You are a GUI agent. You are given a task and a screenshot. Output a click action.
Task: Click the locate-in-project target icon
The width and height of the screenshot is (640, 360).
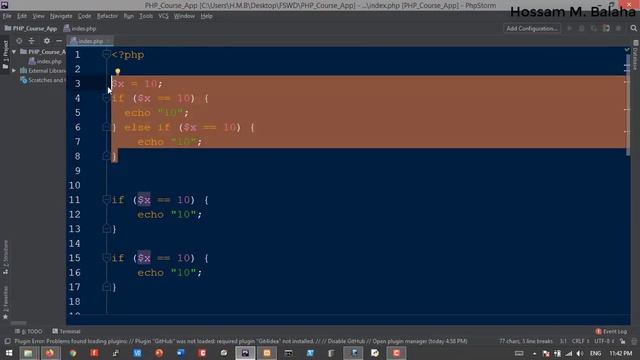click(19, 41)
